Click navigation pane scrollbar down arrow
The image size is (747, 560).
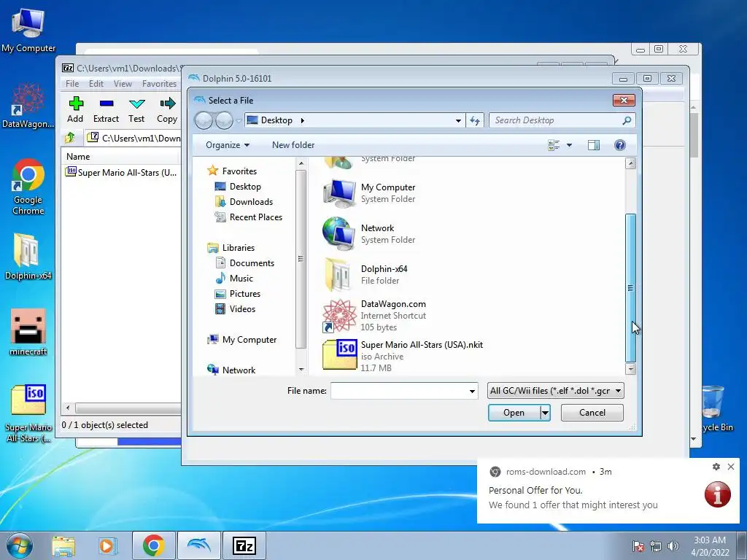pos(301,370)
